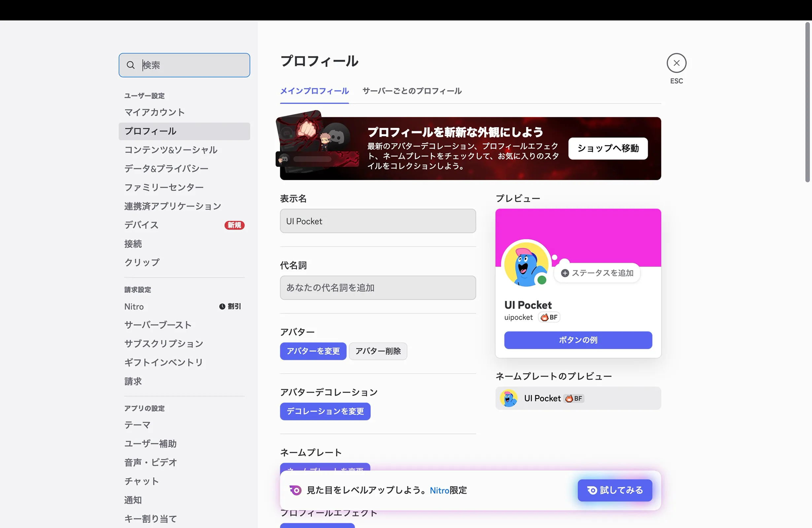812x528 pixels.
Task: Click the green online status indicator
Action: tap(542, 280)
